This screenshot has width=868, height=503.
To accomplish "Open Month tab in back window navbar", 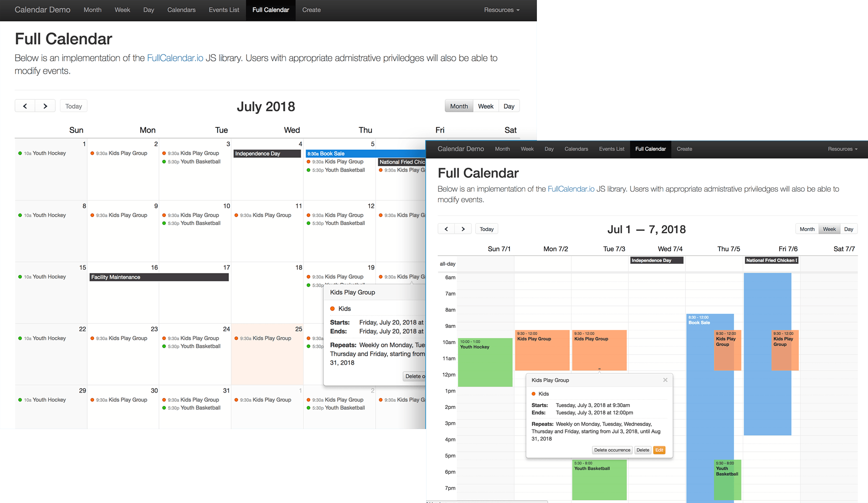I will tap(92, 10).
